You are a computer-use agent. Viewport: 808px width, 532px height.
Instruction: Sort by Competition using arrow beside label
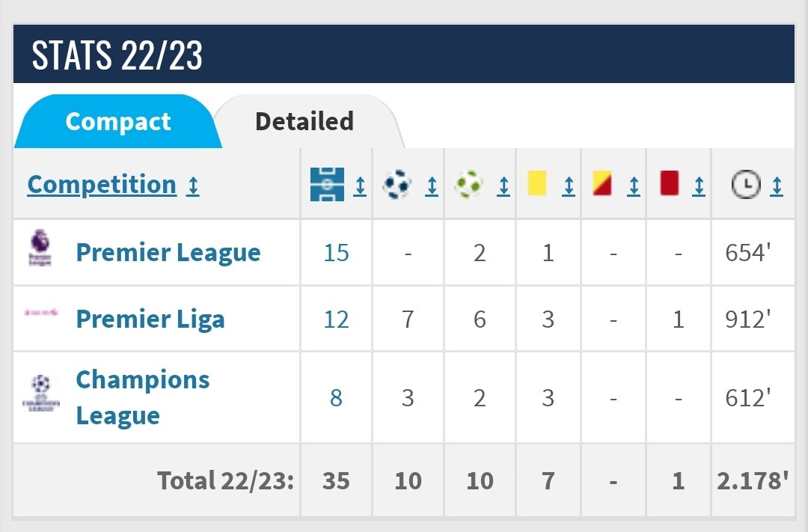(x=193, y=186)
